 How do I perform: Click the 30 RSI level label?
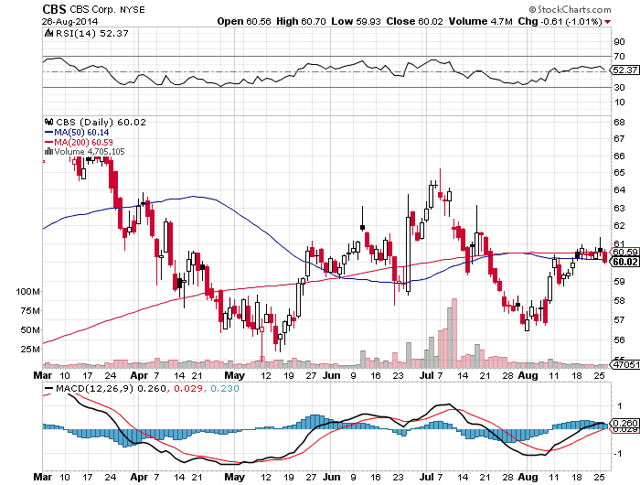click(x=619, y=87)
